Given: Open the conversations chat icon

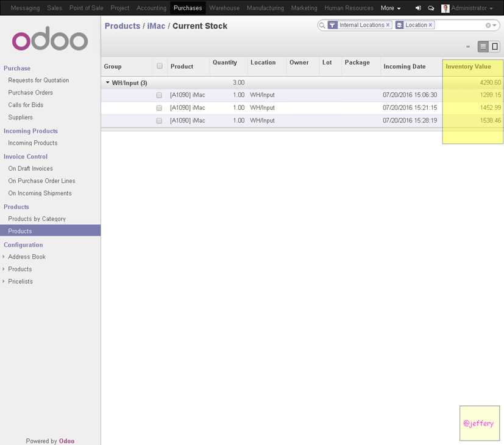Looking at the screenshot, I should coord(431,8).
